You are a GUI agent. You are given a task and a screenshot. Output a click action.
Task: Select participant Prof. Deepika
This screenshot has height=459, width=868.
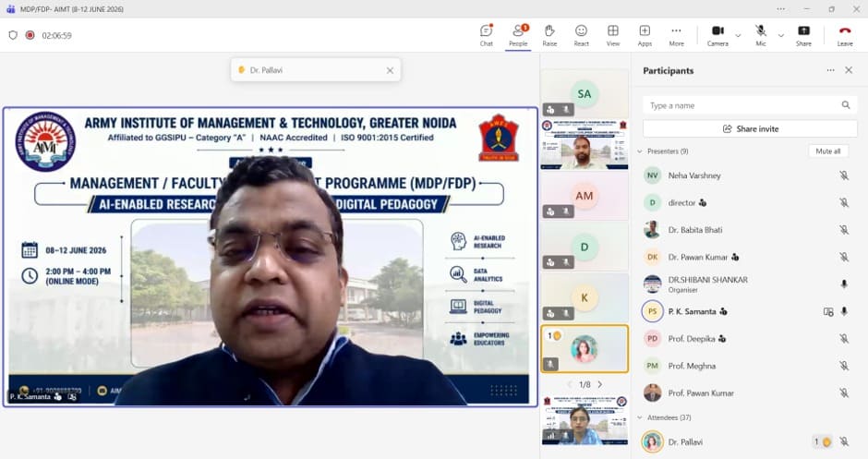(x=747, y=338)
